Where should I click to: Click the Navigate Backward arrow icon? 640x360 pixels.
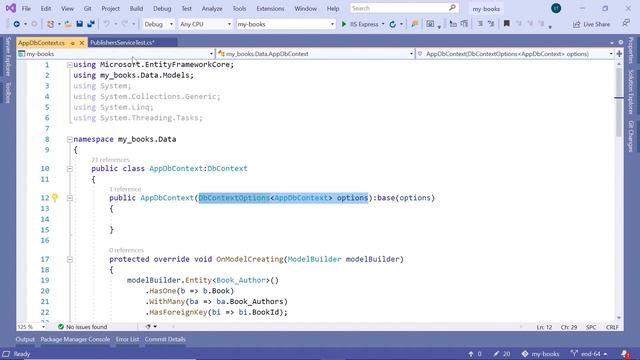click(x=16, y=24)
